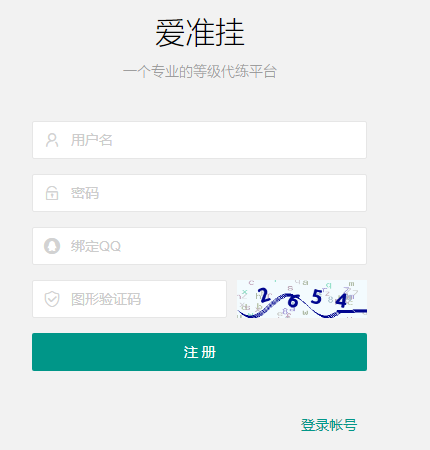Image resolution: width=430 pixels, height=450 pixels.
Task: Refresh the captcha verification image
Action: [302, 299]
